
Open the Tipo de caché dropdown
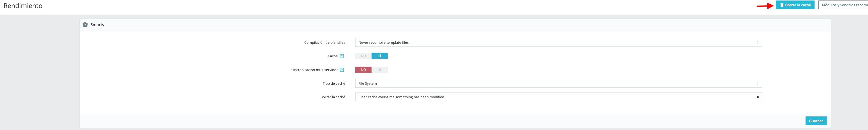click(558, 83)
